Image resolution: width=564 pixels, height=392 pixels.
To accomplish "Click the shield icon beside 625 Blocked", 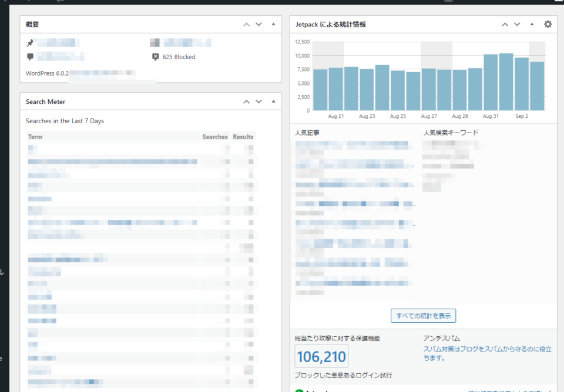I will point(155,57).
